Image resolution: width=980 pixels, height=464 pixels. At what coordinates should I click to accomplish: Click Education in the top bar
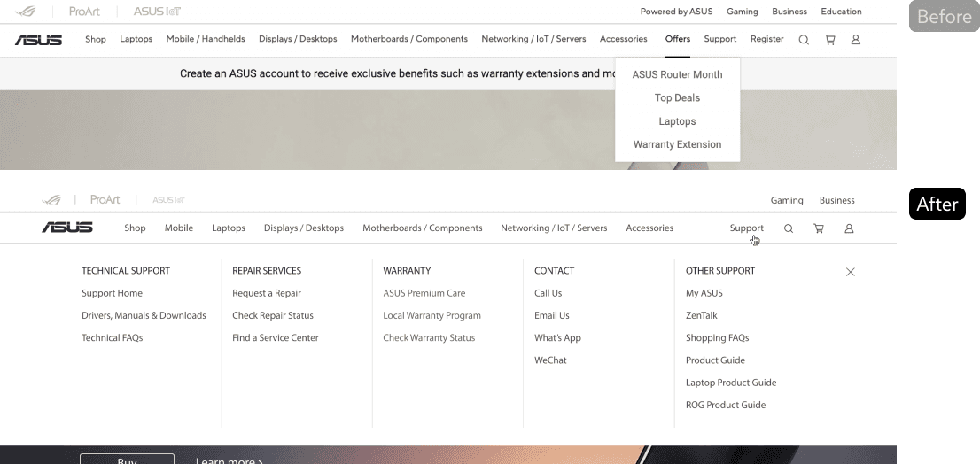(x=841, y=12)
